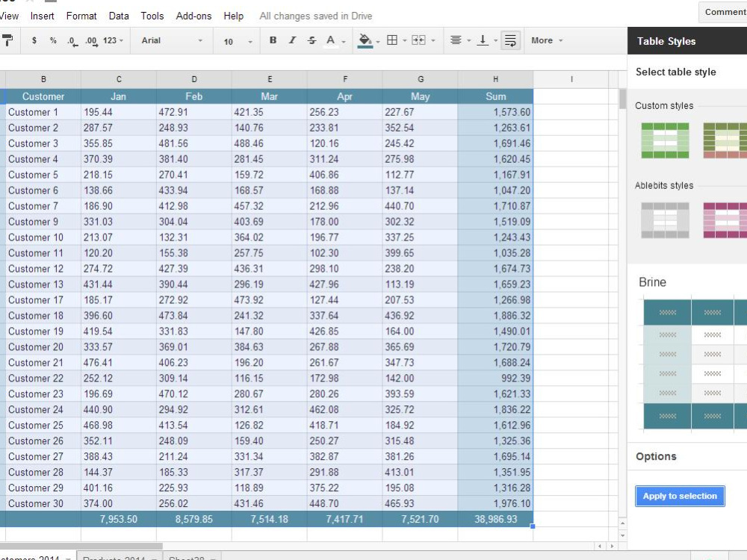Select olive custom table style thumbnail
The image size is (747, 560).
point(725,140)
